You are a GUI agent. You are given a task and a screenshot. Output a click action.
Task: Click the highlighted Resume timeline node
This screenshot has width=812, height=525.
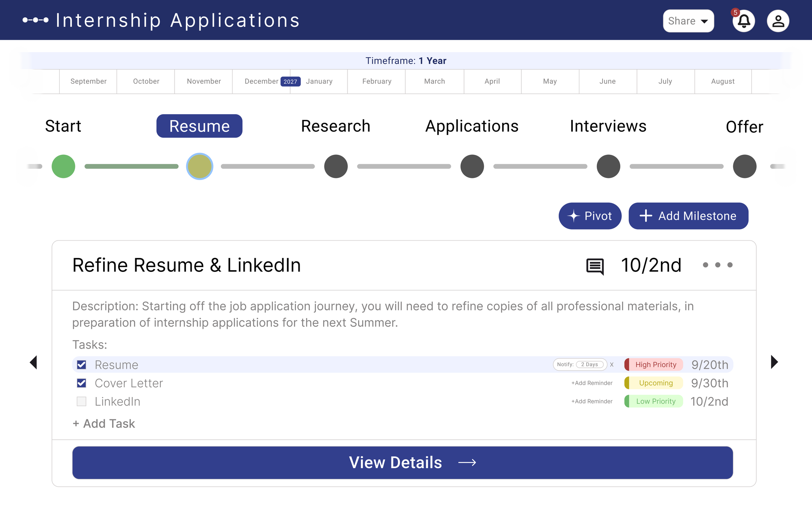[200, 166]
